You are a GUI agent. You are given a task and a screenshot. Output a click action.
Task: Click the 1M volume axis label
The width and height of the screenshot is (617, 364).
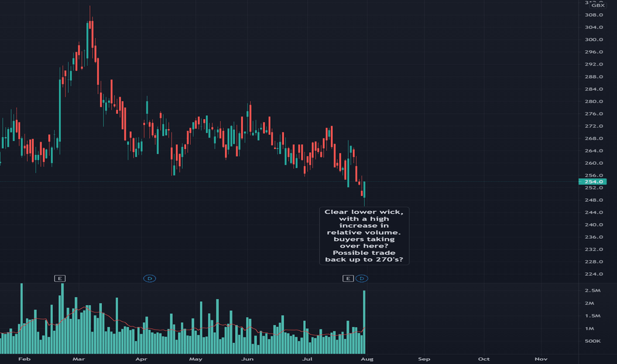(x=589, y=328)
